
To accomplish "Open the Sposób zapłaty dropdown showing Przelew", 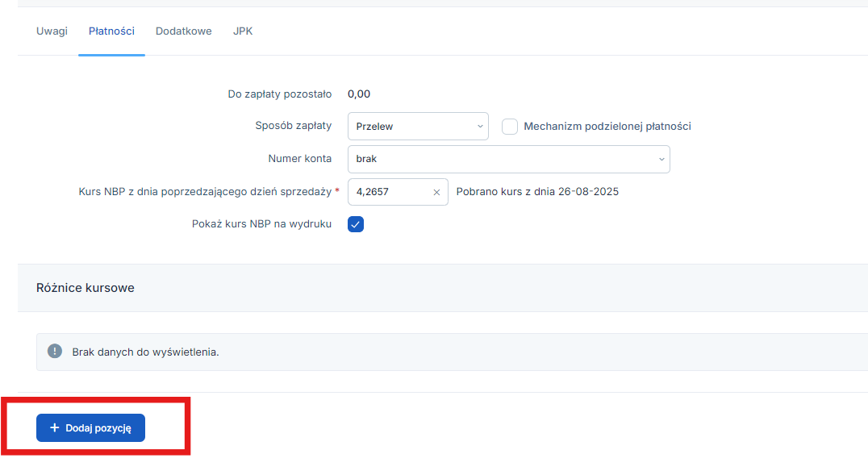I will 418,127.
